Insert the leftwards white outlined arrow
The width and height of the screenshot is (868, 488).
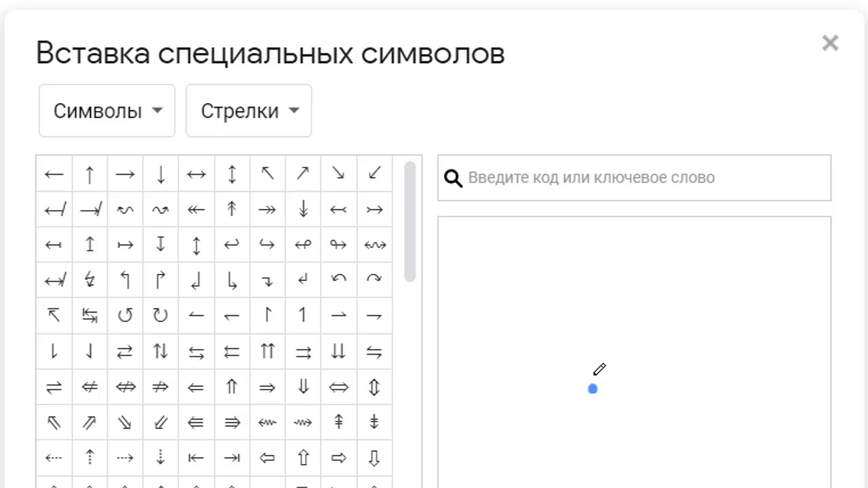267,457
